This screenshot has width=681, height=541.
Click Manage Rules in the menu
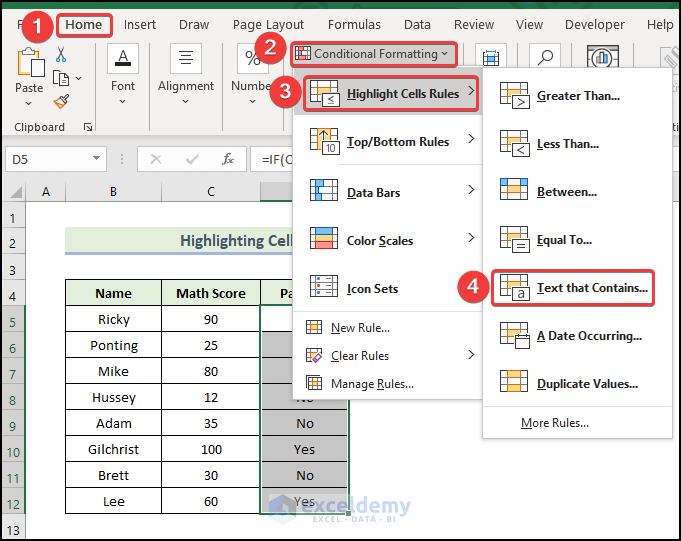pos(387,384)
